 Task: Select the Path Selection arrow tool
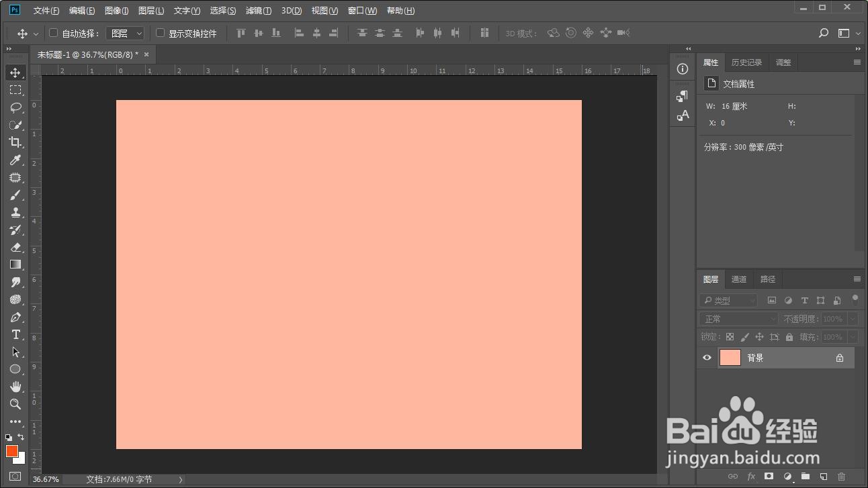coord(15,352)
